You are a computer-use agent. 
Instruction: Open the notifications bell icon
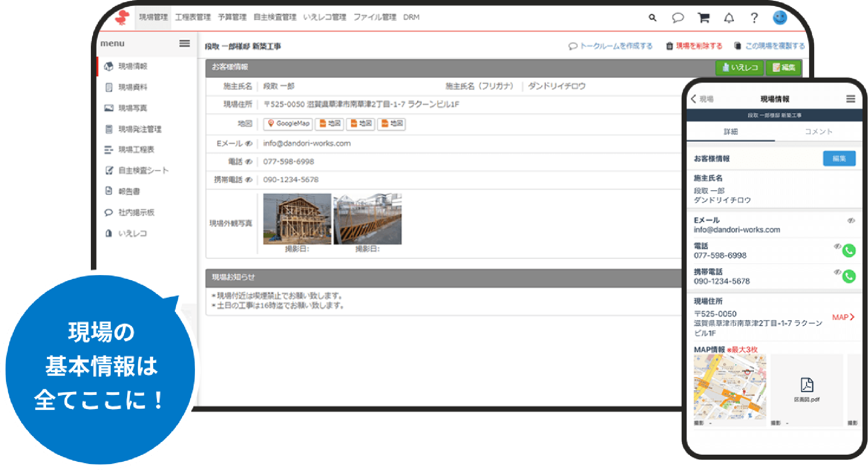pyautogui.click(x=729, y=18)
